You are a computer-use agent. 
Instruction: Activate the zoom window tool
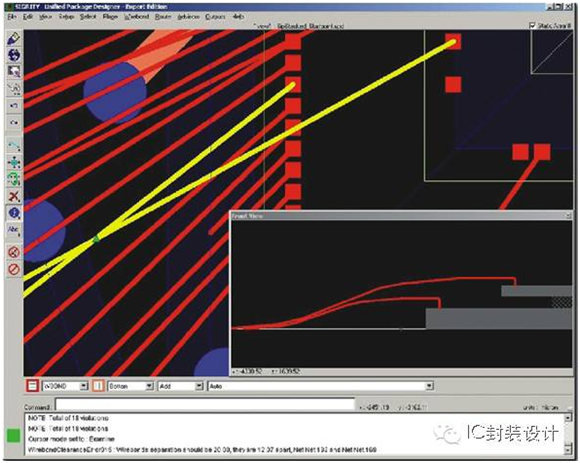14,71
